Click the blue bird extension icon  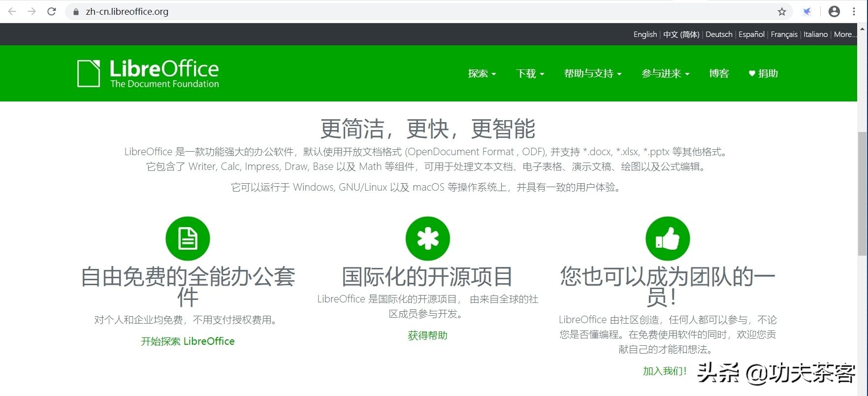(807, 11)
